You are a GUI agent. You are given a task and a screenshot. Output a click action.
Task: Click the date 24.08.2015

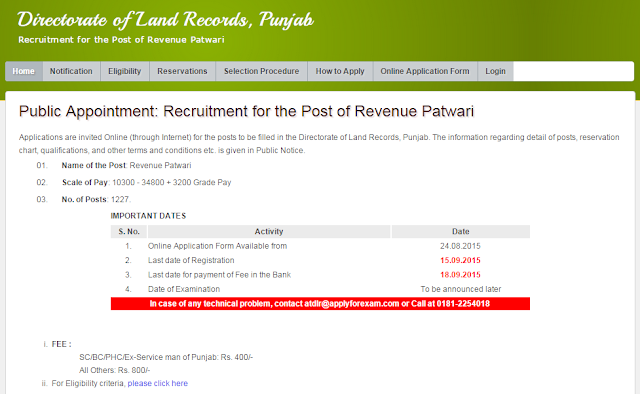460,246
